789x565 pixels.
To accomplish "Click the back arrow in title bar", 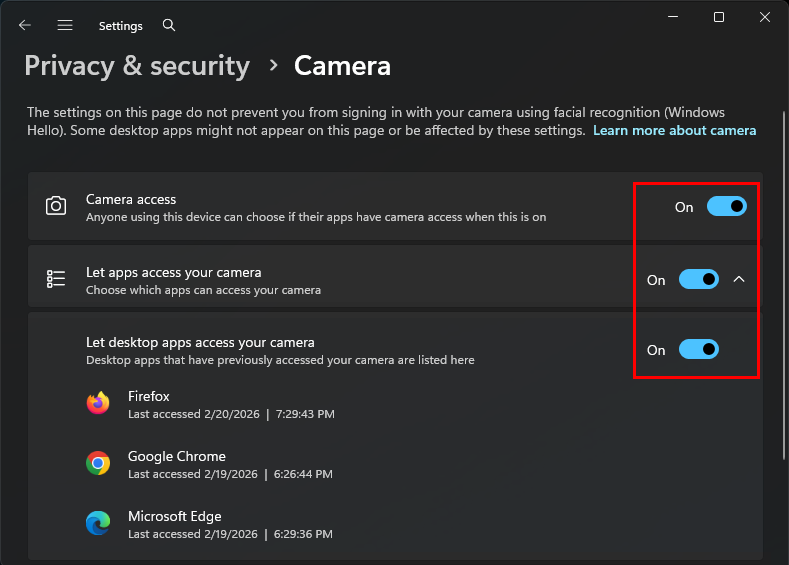I will point(25,25).
